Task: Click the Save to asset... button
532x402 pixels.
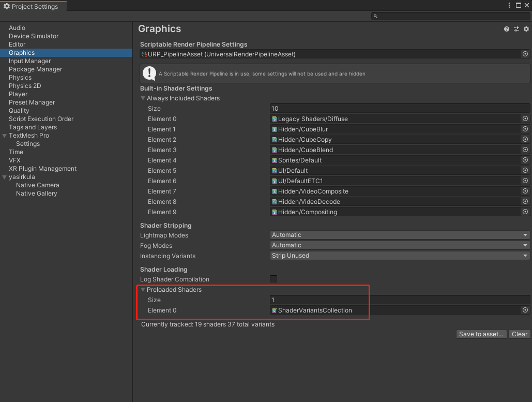Action: click(x=481, y=334)
